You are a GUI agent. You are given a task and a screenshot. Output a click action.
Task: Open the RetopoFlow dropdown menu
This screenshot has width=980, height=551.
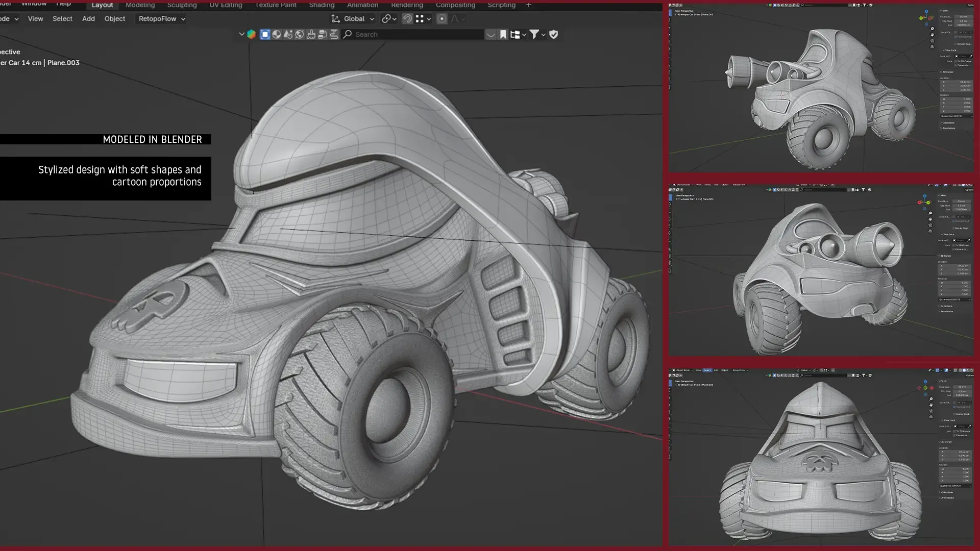point(161,19)
